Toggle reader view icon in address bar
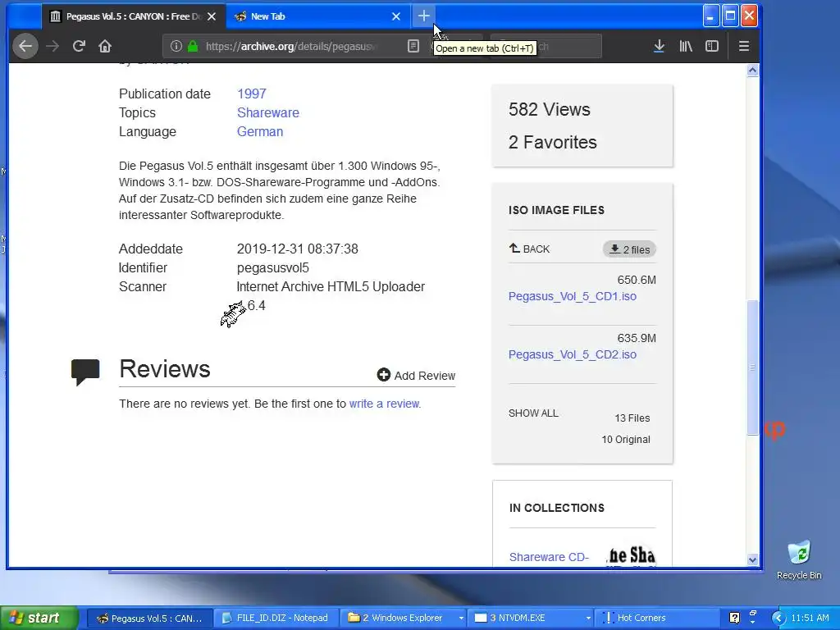The image size is (840, 630). [x=413, y=46]
